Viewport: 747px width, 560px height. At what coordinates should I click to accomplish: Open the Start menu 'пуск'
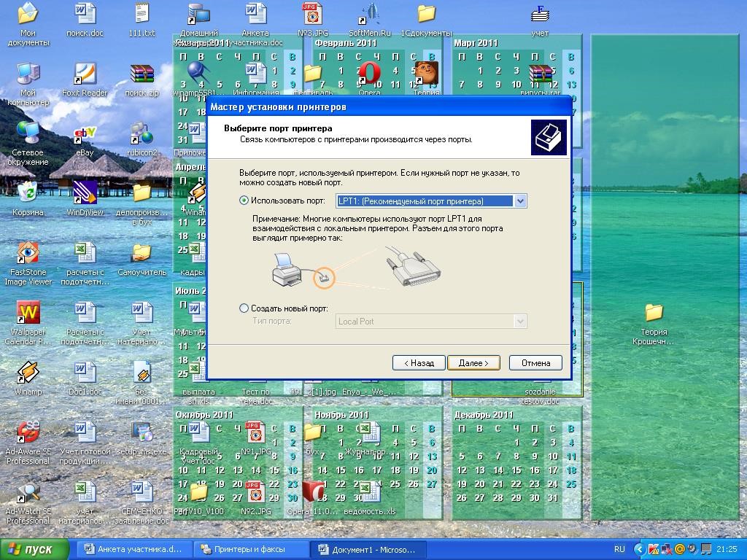(x=35, y=549)
